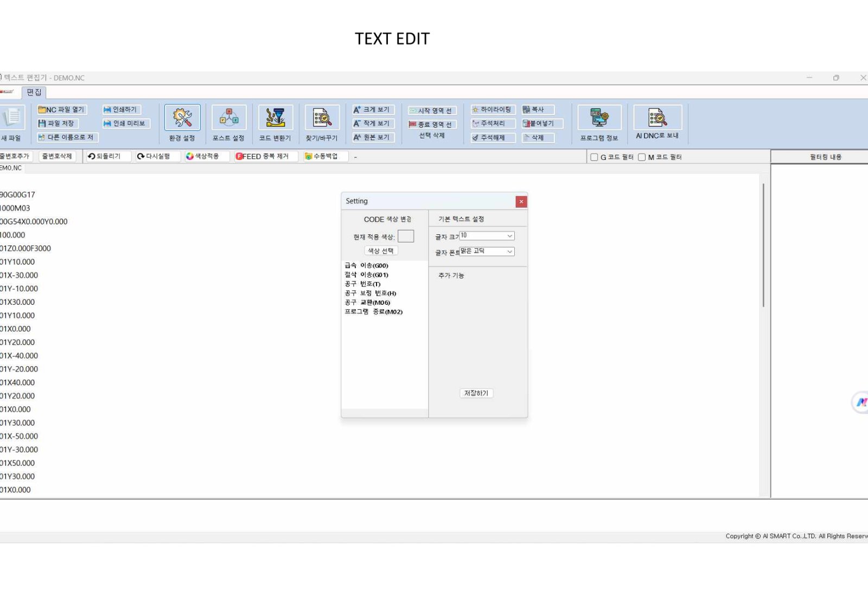Click NC 파일 열기
Screen dimensions: 868x614
61,110
